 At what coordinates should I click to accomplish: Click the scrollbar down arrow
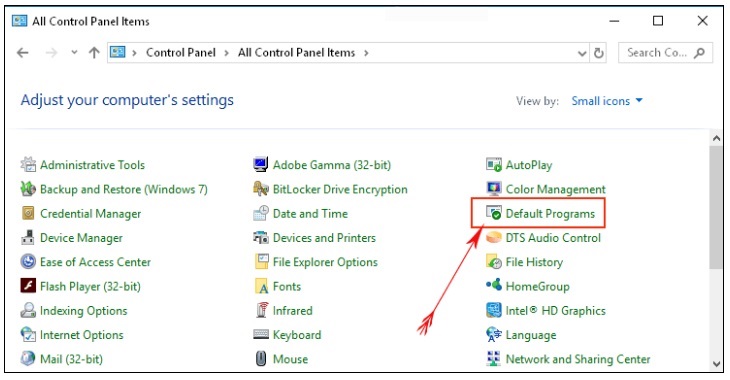click(x=716, y=364)
